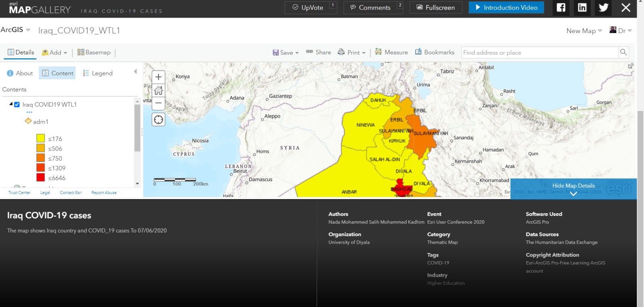This screenshot has height=307, width=644.
Task: Open the Add layer dropdown
Action: coord(55,52)
